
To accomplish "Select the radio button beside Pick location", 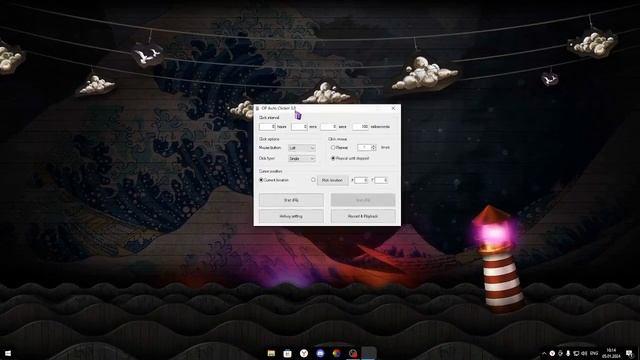I will click(313, 180).
